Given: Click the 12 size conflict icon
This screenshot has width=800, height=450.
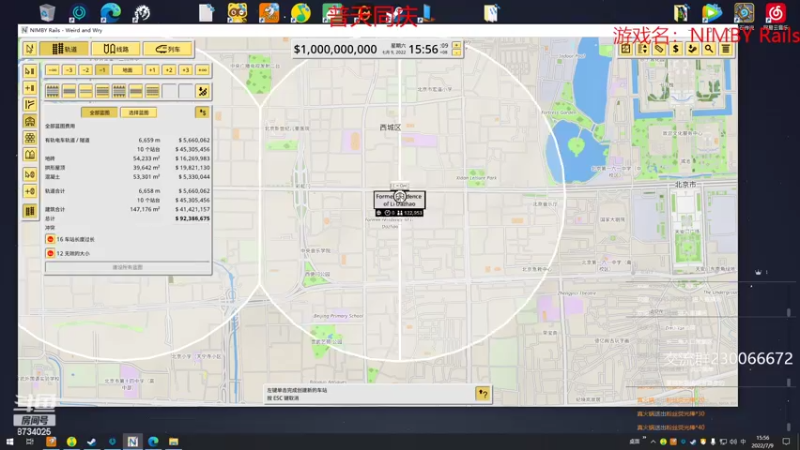Looking at the screenshot, I should [x=51, y=253].
